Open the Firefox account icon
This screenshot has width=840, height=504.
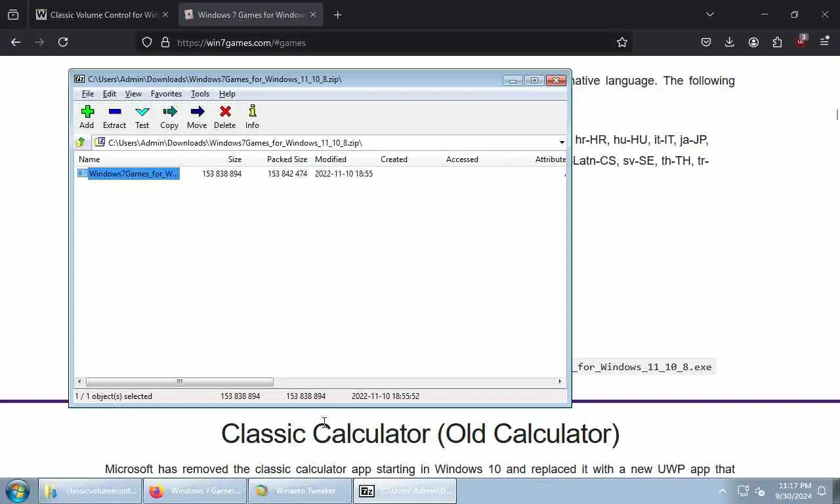[x=753, y=42]
